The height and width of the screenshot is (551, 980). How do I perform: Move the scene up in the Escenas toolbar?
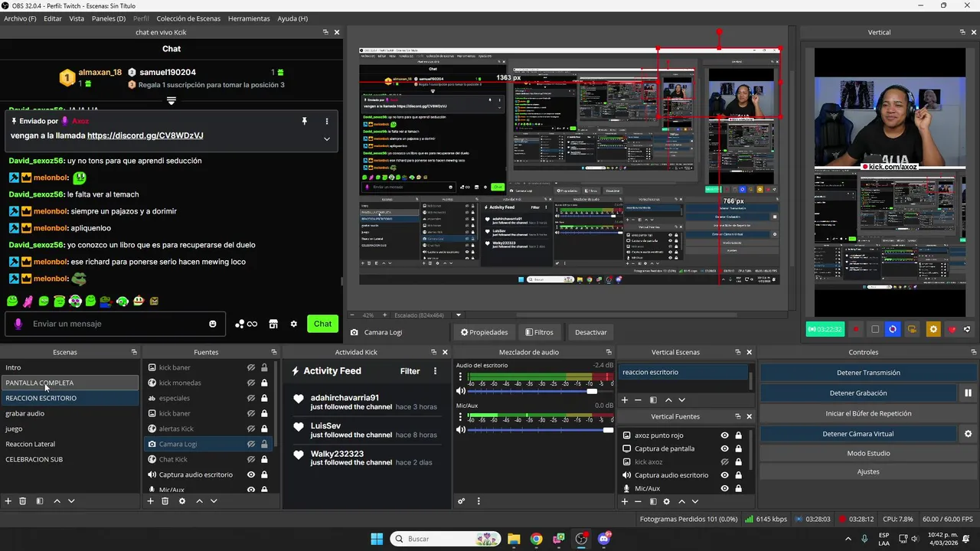click(x=57, y=501)
